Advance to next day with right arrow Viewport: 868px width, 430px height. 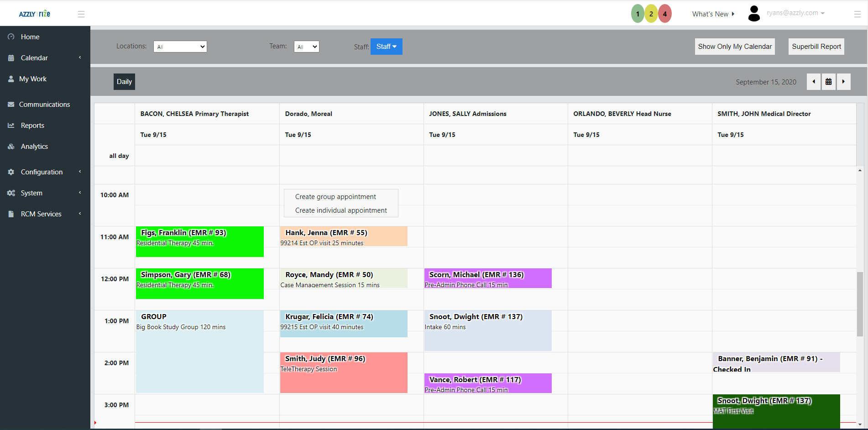click(x=843, y=82)
